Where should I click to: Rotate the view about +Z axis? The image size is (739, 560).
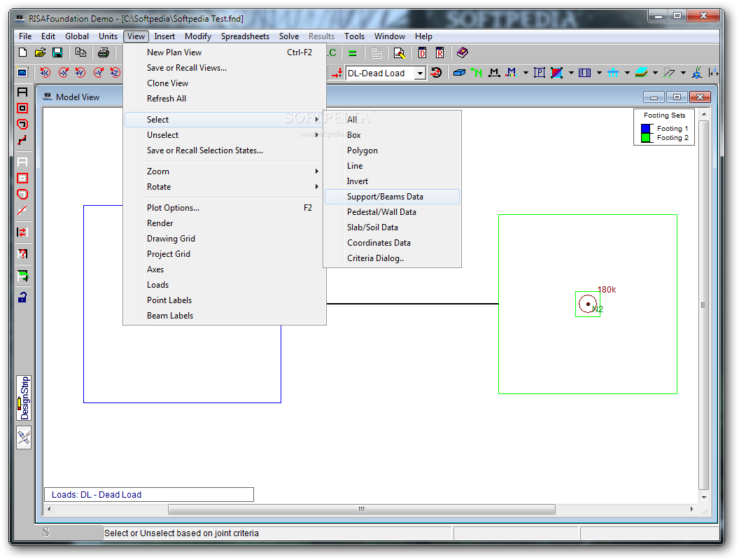[115, 73]
